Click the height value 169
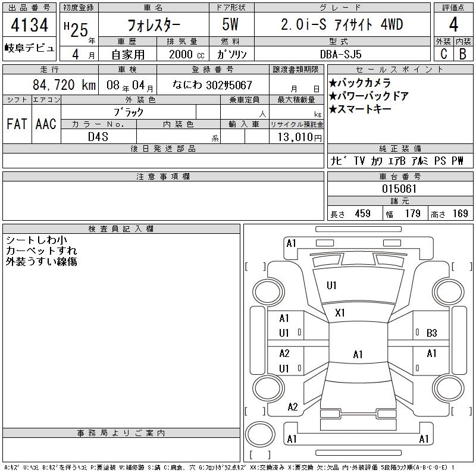The image size is (476, 476). click(460, 214)
